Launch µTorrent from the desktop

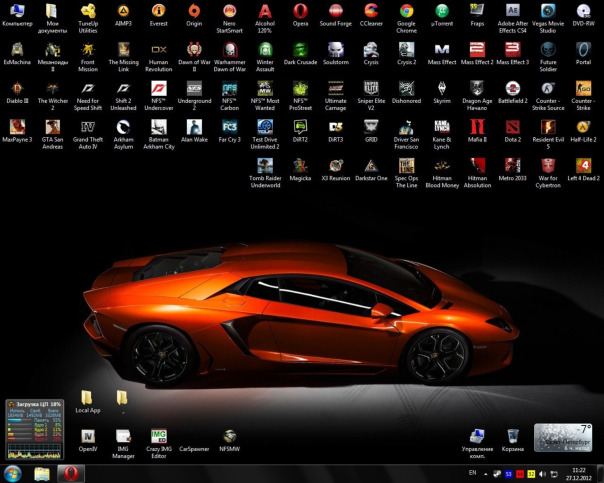coord(441,11)
